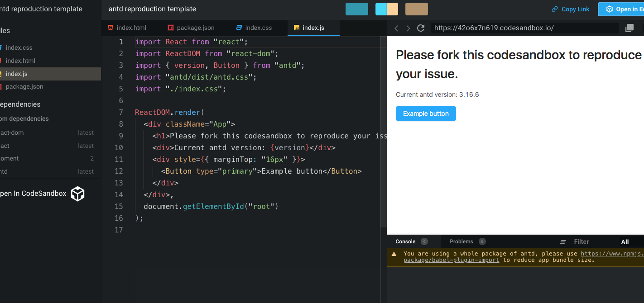Collapse the Files section in sidebar
The height and width of the screenshot is (303, 644).
click(x=4, y=30)
